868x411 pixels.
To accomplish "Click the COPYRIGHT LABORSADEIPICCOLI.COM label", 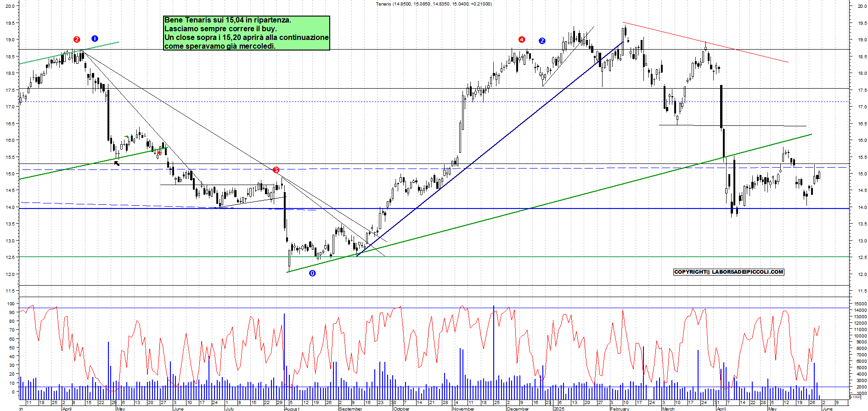I will [x=728, y=272].
